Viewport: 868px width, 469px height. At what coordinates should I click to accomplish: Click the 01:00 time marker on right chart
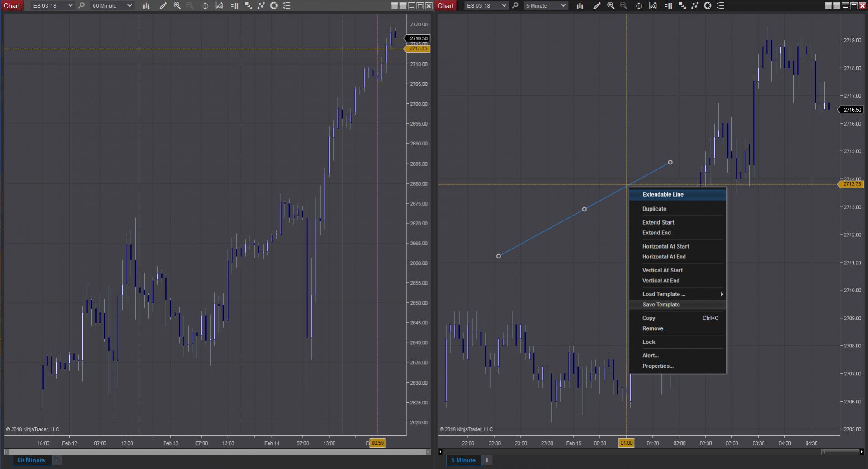tap(627, 443)
